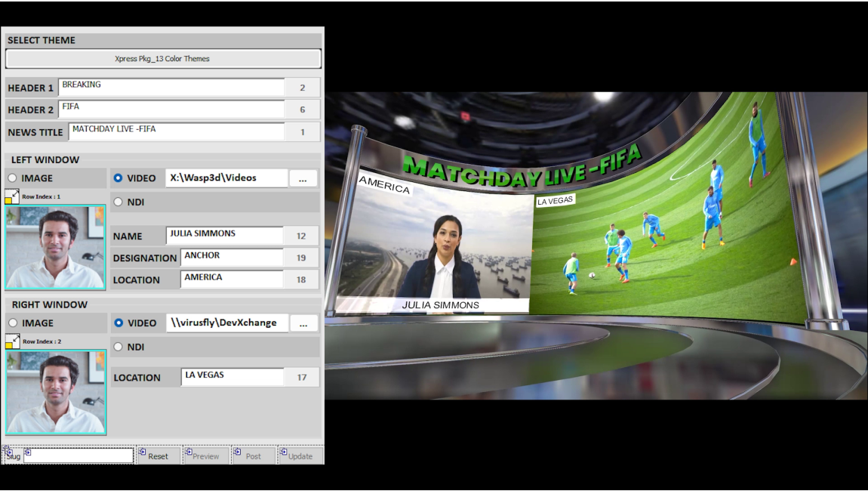Click the Left Window expand thumbnail icon
The height and width of the screenshot is (491, 868).
click(12, 196)
